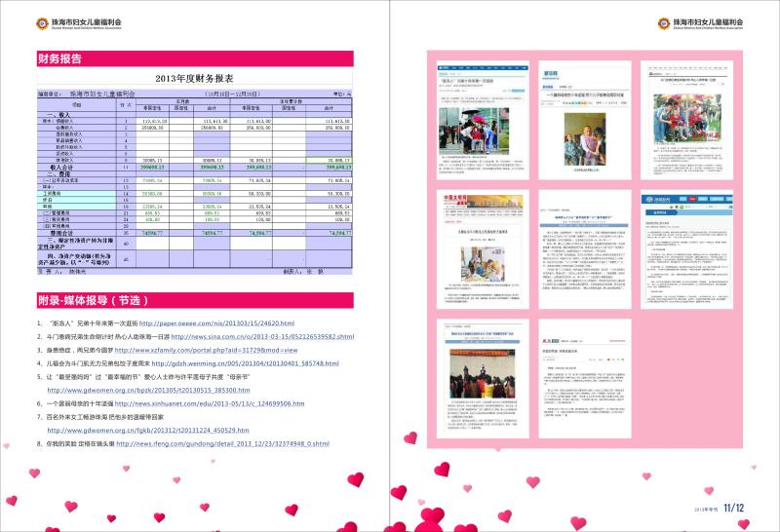Open the gdzh.wenming.cn article link

[x=246, y=363]
